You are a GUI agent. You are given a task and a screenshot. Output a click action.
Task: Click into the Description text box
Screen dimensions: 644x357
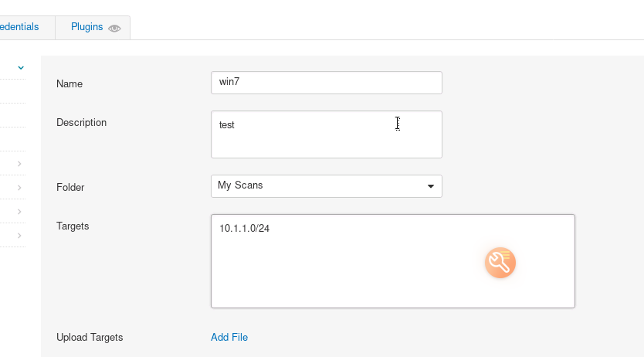click(326, 134)
